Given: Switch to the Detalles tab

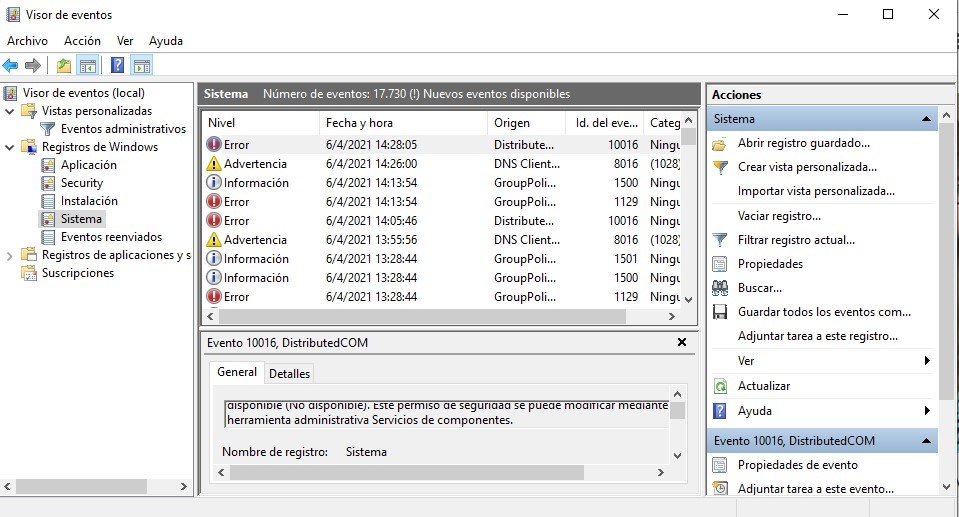Looking at the screenshot, I should pos(290,373).
